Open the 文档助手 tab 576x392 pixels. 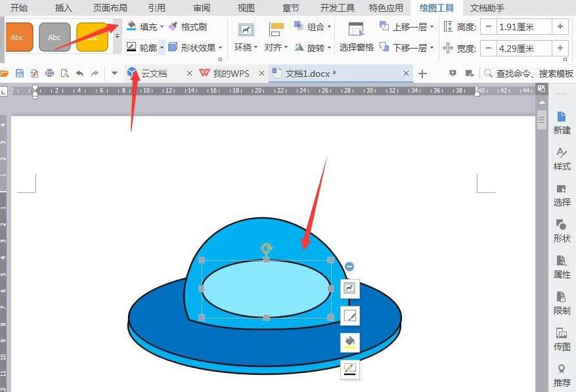[x=487, y=8]
